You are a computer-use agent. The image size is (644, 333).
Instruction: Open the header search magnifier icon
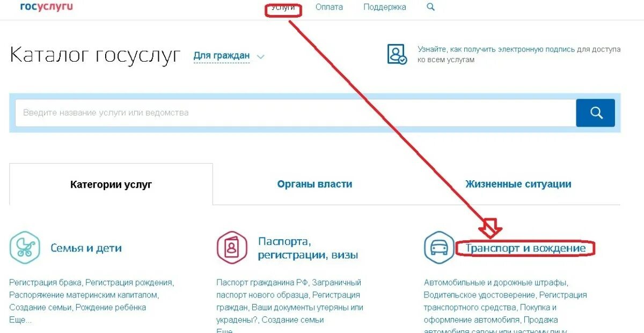[430, 7]
